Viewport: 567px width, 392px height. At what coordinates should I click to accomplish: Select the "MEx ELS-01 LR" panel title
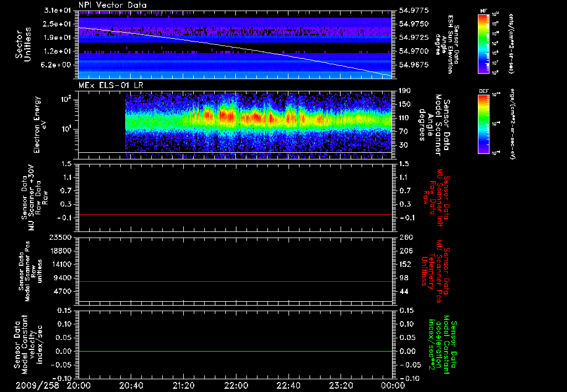coord(111,85)
